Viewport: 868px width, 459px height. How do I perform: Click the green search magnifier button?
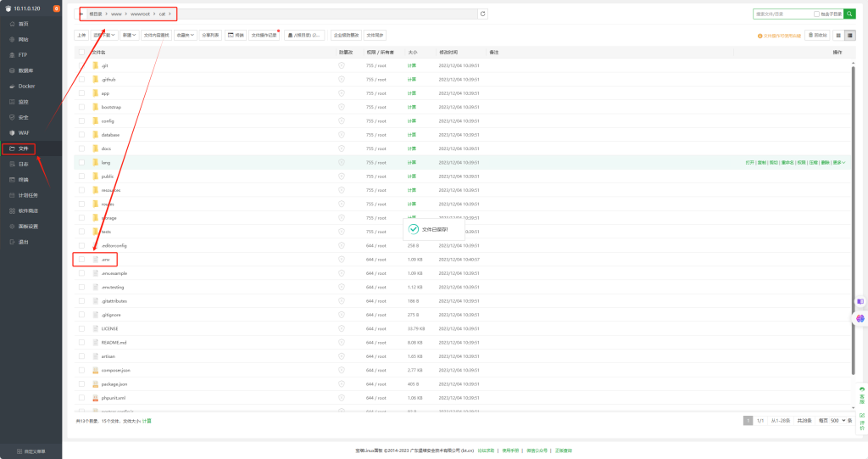coord(849,14)
